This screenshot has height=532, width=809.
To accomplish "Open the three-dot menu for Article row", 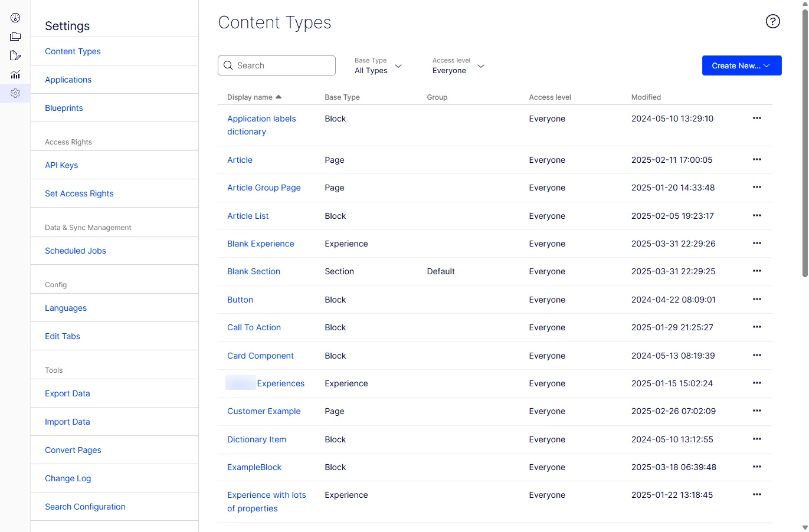I will [757, 159].
